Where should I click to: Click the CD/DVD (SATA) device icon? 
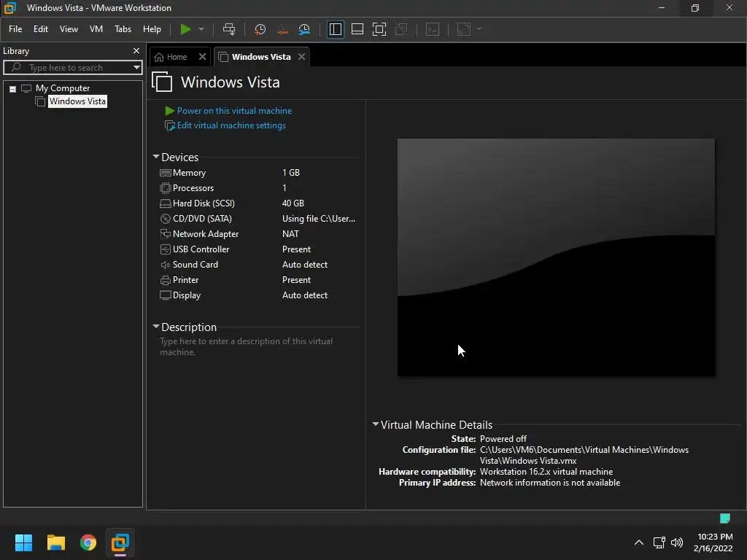[x=166, y=219]
